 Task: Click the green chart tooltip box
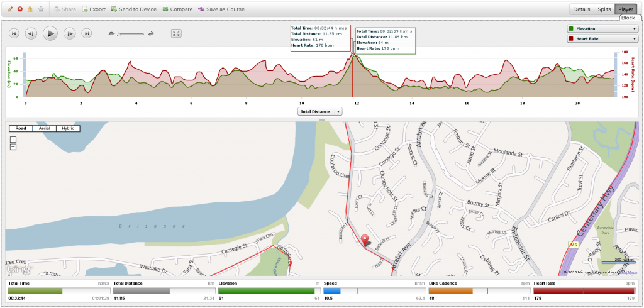point(386,41)
